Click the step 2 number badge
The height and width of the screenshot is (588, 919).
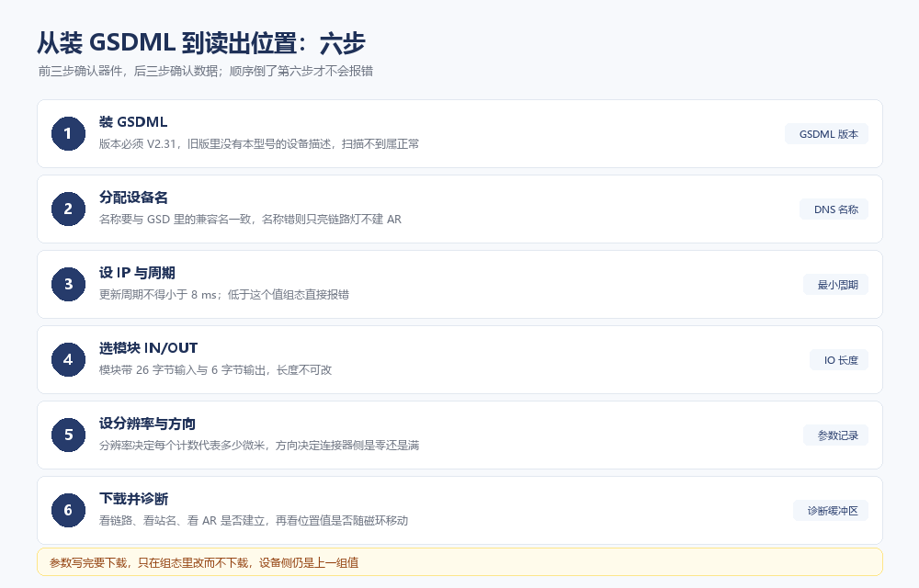tap(68, 209)
